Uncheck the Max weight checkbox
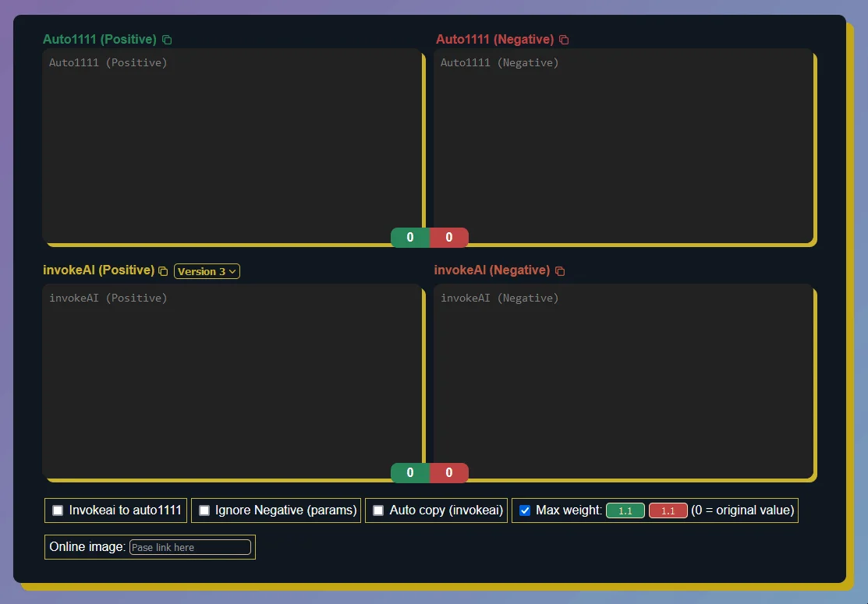 coord(525,510)
